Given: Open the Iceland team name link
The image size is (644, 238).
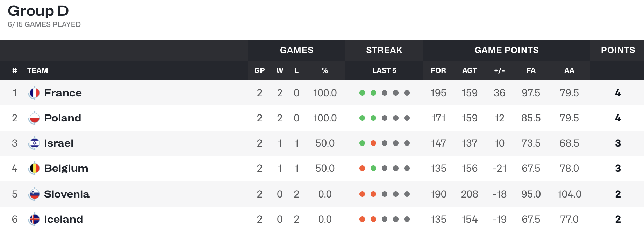Looking at the screenshot, I should pyautogui.click(x=64, y=219).
